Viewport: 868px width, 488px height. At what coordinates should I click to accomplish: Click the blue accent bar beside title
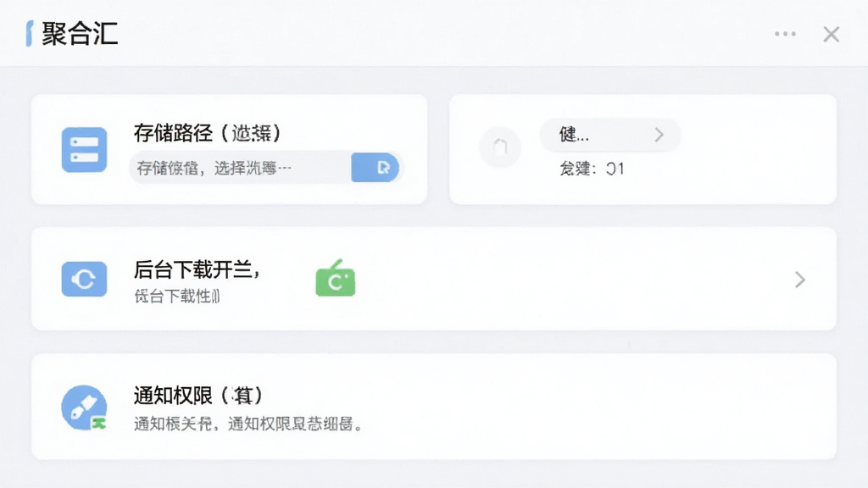click(x=30, y=34)
